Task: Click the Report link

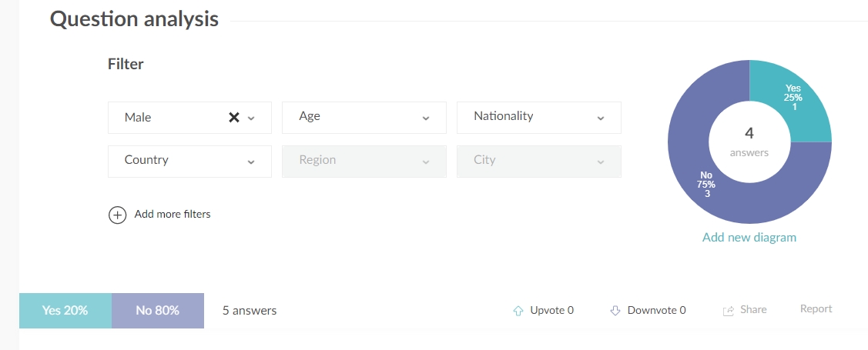Action: tap(816, 309)
